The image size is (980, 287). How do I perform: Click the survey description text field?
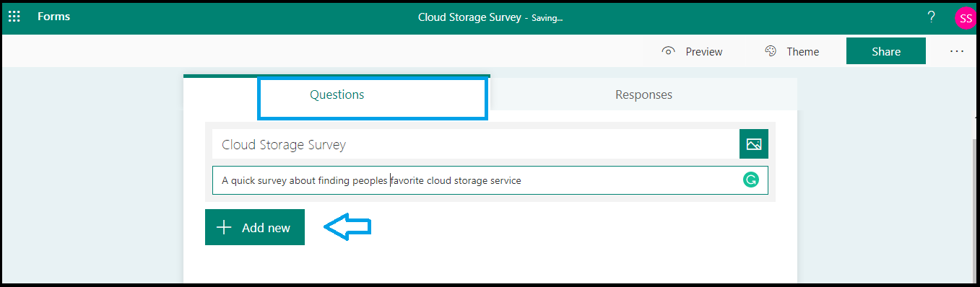click(490, 180)
